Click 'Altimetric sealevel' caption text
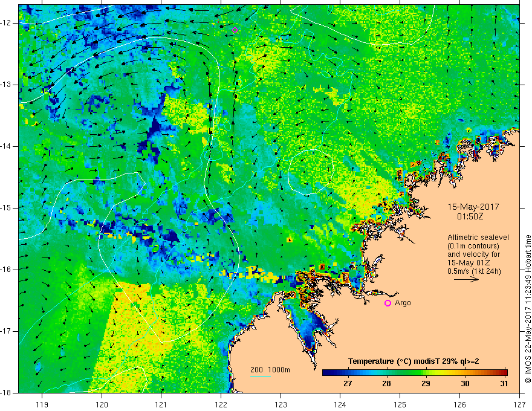The width and height of the screenshot is (532, 411). pyautogui.click(x=478, y=238)
